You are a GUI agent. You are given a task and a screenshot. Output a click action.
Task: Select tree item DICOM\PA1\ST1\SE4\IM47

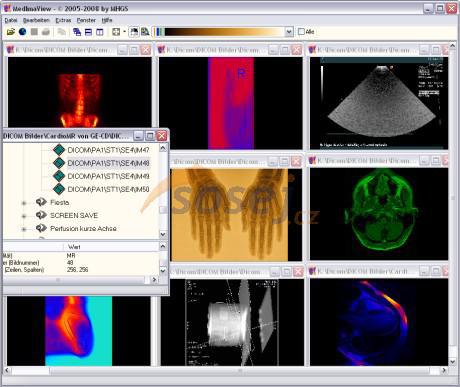108,150
